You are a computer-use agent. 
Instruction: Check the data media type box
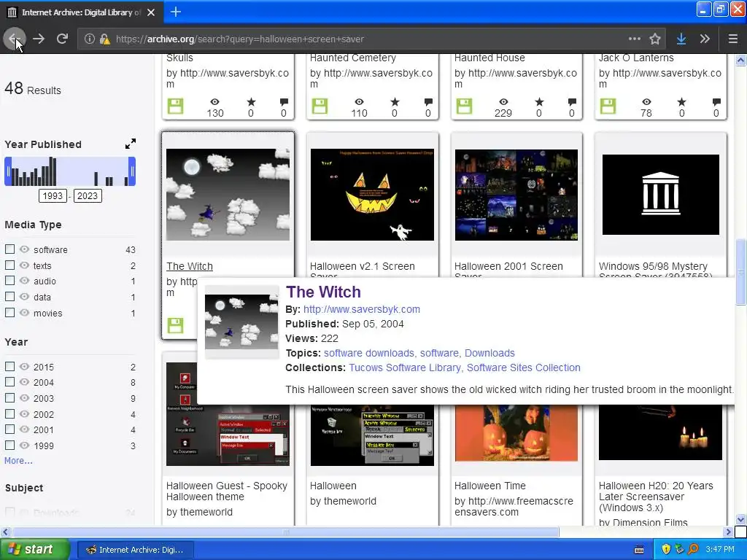point(9,296)
